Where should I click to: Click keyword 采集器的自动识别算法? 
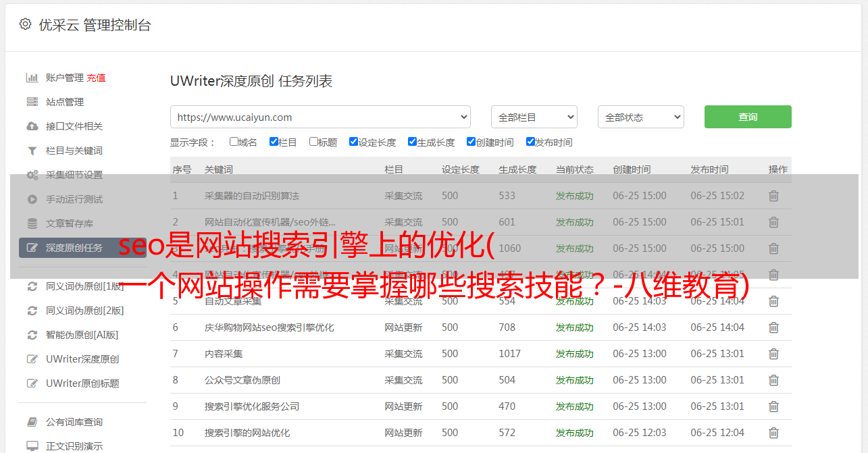252,196
